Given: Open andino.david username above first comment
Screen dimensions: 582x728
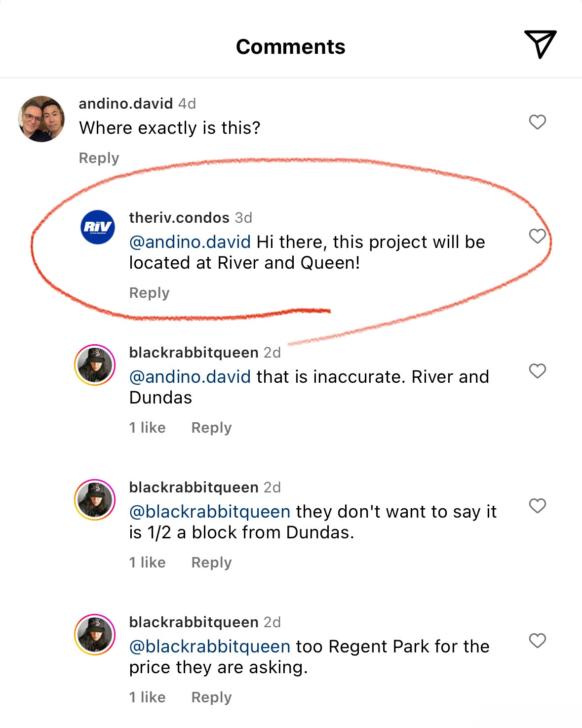Looking at the screenshot, I should pos(126,104).
